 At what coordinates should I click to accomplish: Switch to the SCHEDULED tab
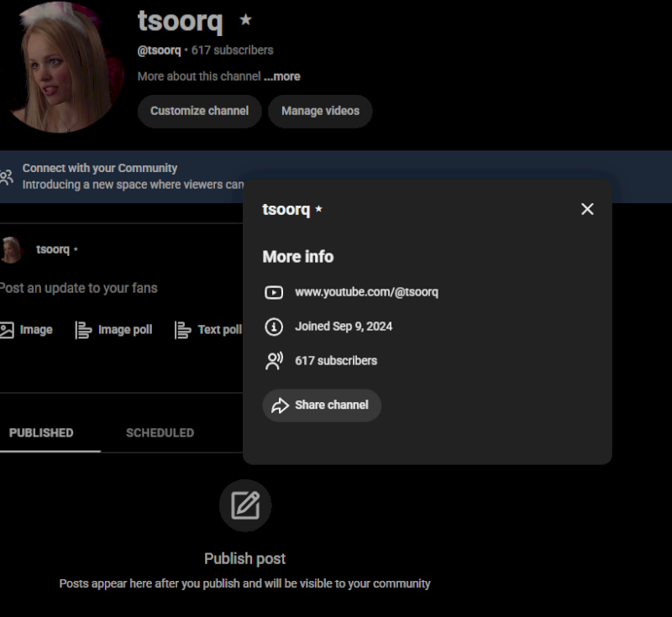pyautogui.click(x=160, y=433)
